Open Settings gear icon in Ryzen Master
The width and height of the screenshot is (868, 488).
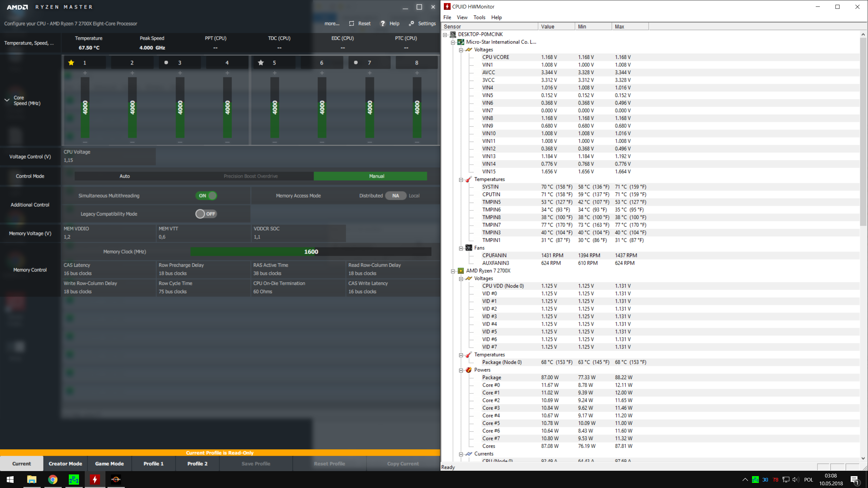(x=411, y=23)
